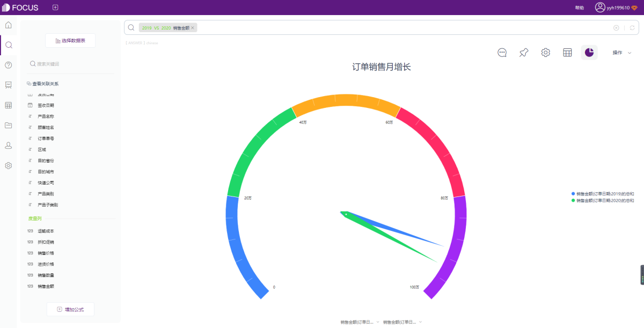The width and height of the screenshot is (644, 328).
Task: Click the search icon in left sidebar
Action: 9,45
